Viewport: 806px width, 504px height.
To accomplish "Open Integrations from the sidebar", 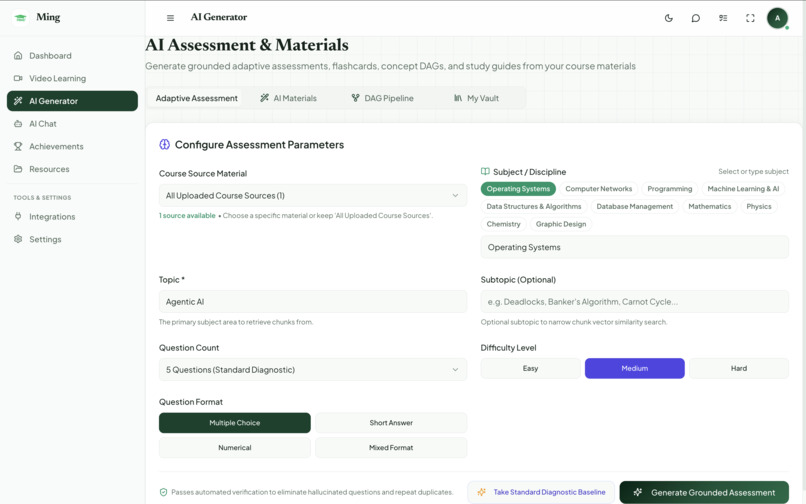I will click(x=72, y=217).
